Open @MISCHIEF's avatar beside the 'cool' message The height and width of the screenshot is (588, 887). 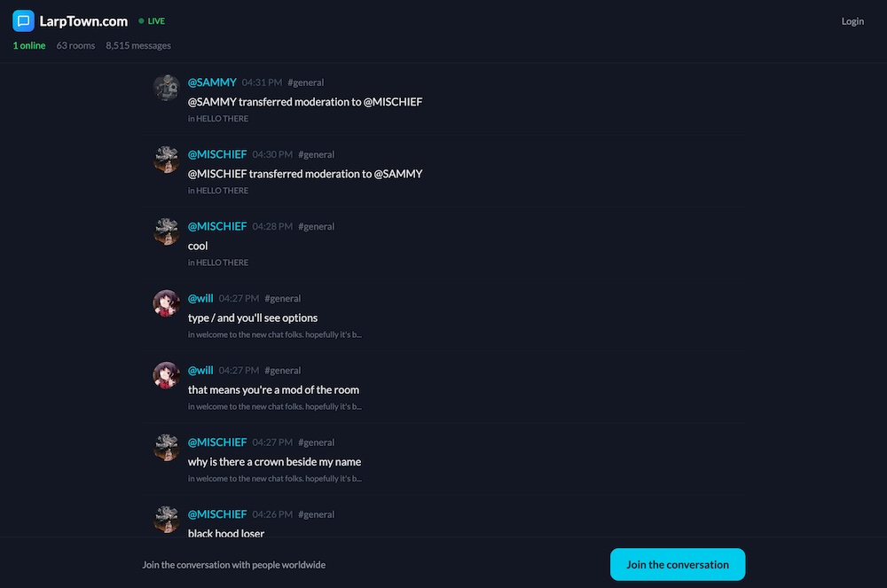click(x=167, y=231)
